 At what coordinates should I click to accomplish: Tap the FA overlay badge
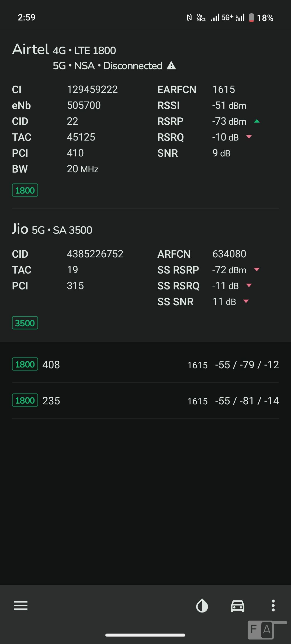[x=261, y=630]
